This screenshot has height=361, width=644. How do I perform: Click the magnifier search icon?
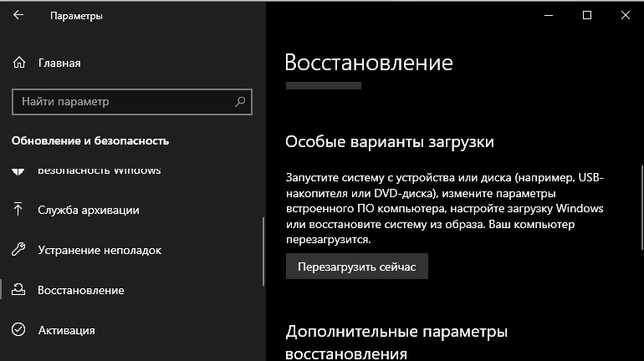pyautogui.click(x=240, y=101)
